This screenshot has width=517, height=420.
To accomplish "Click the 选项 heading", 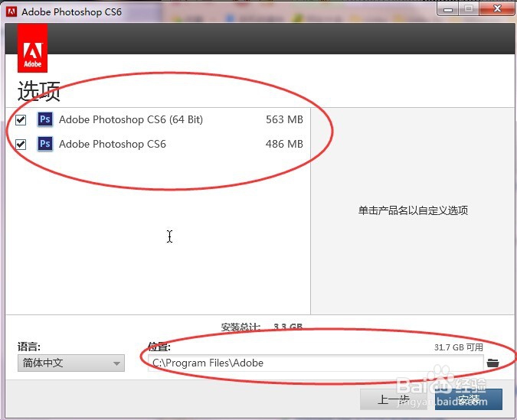I will click(38, 91).
